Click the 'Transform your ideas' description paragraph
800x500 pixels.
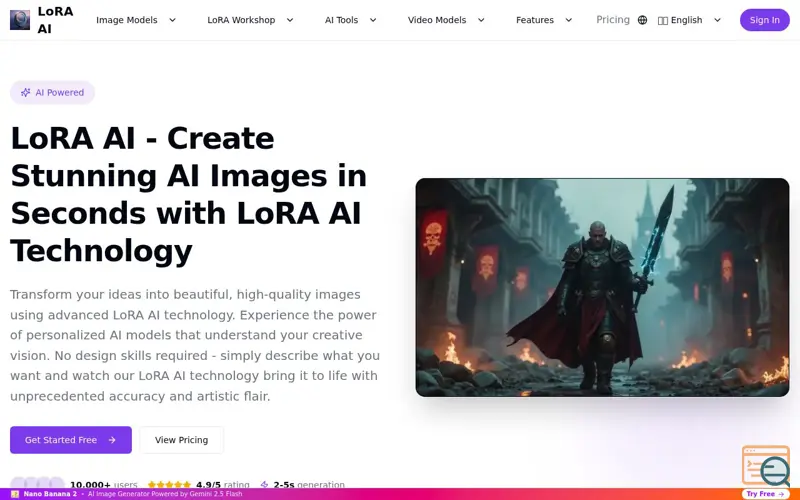(195, 345)
